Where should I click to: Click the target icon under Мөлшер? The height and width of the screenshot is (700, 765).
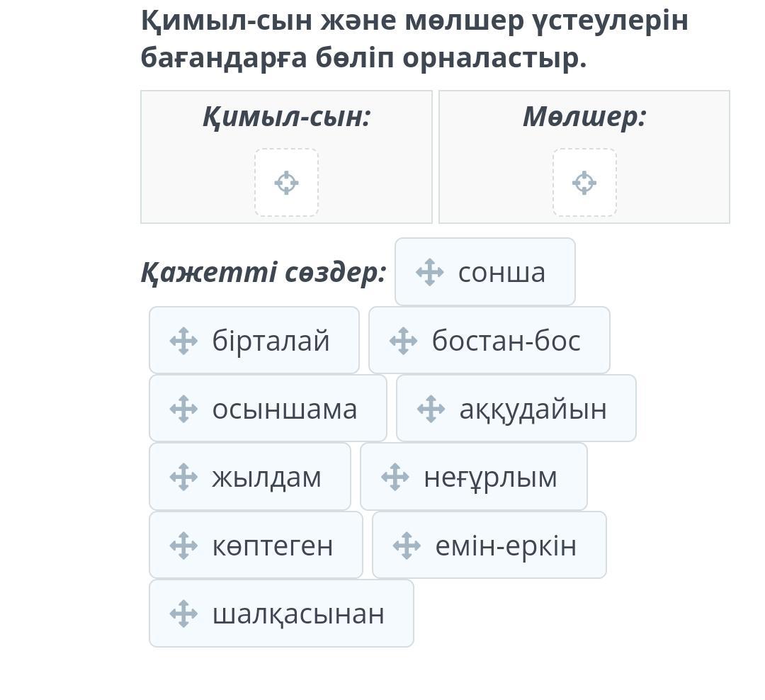point(584,183)
